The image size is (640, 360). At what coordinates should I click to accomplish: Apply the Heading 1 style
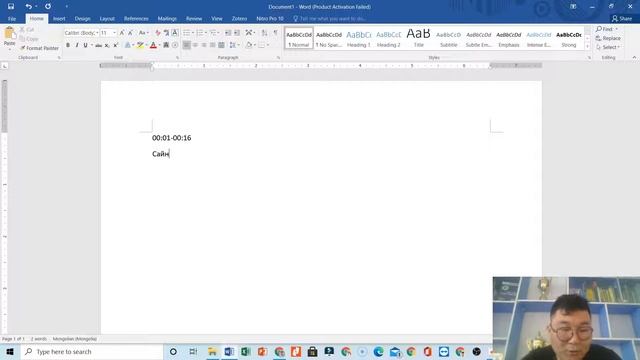click(359, 38)
